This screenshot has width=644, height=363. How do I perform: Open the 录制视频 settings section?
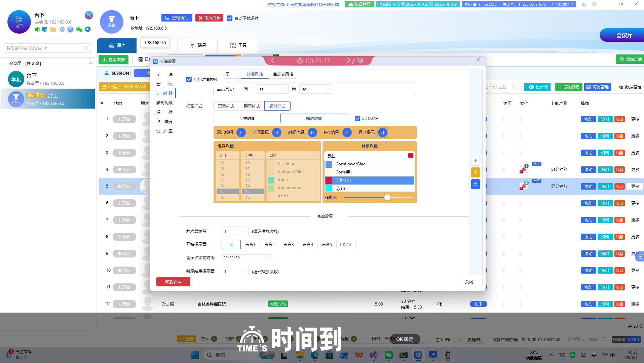(164, 103)
